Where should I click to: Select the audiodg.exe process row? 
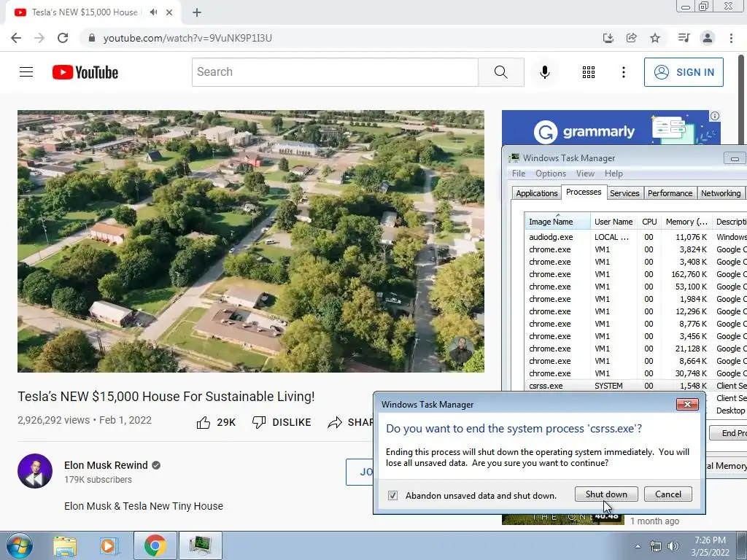(635, 237)
